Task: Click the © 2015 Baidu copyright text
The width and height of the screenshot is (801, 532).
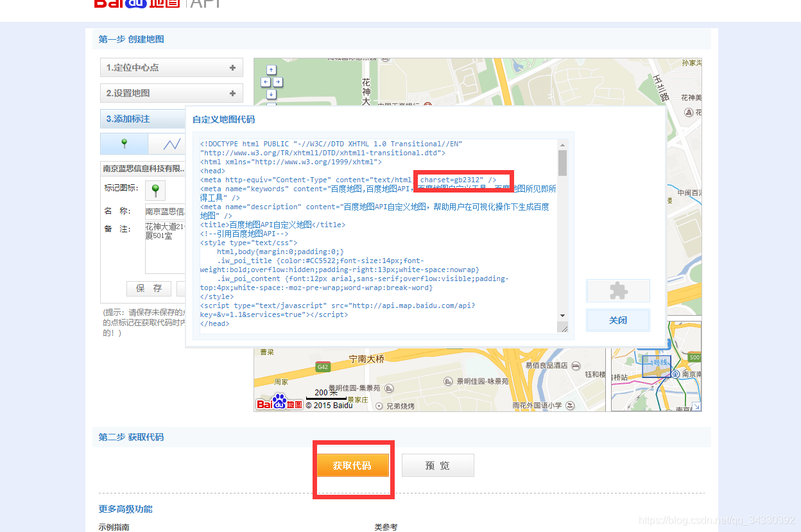Action: tap(329, 406)
